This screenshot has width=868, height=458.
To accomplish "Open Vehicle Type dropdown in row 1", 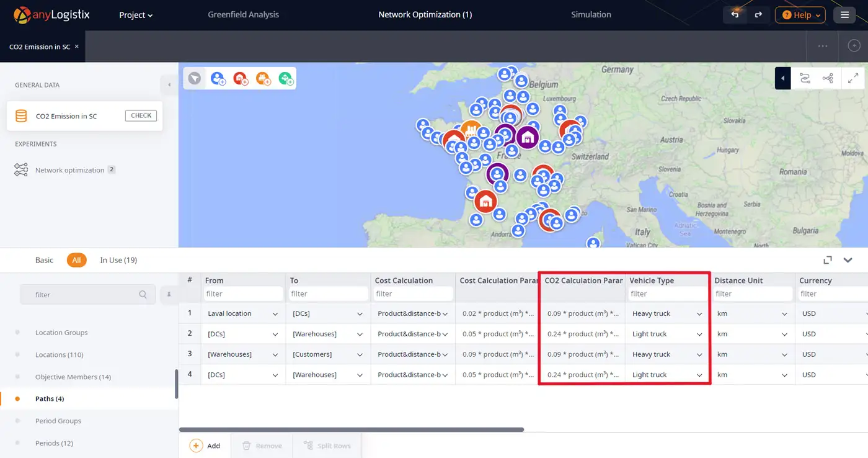I will point(699,314).
